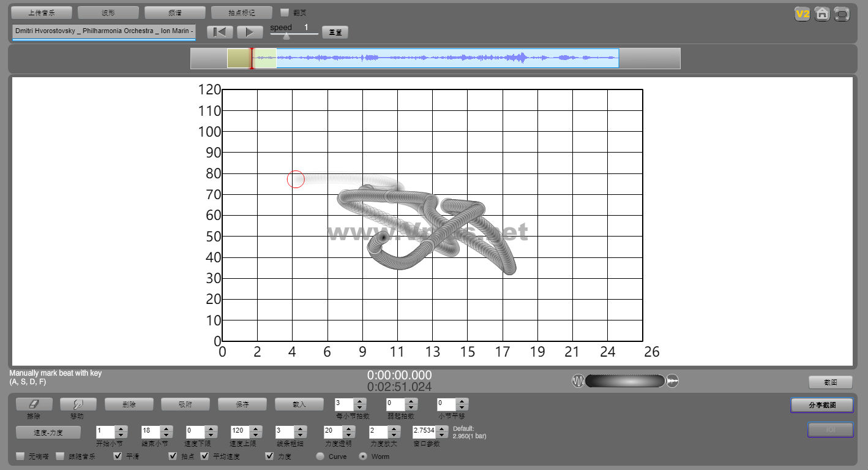Select the Curve radio option
The image size is (868, 470).
320,457
